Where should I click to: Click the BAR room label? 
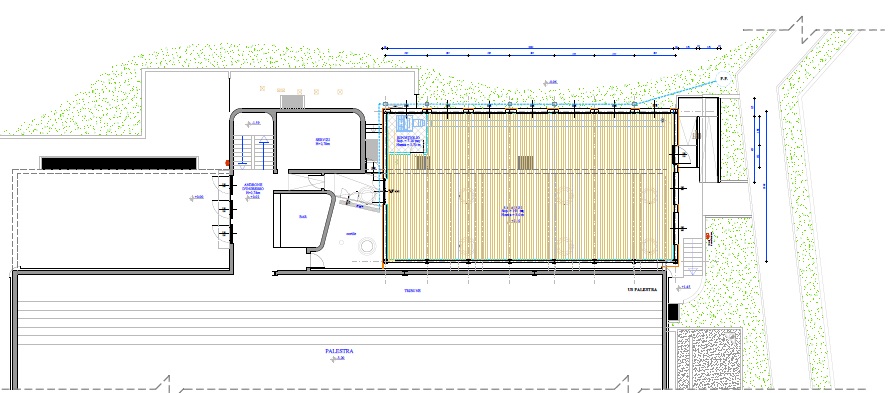[x=302, y=217]
